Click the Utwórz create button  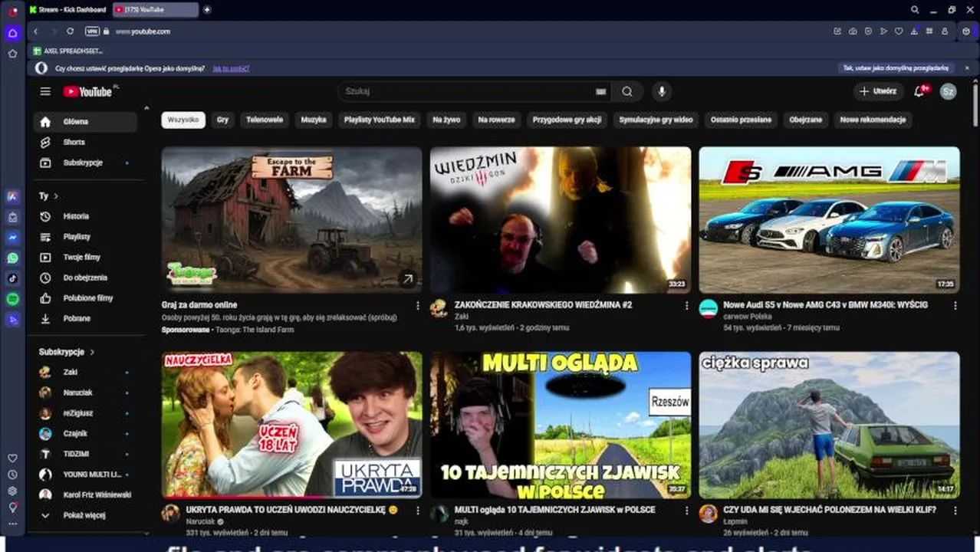point(878,91)
